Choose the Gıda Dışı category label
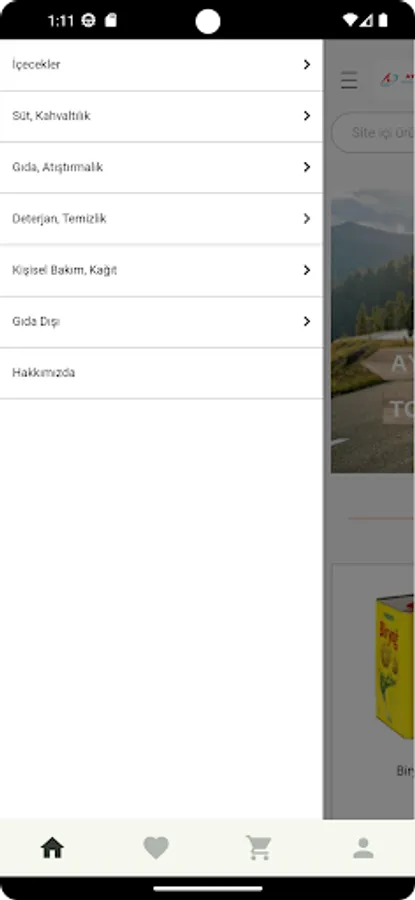This screenshot has height=900, width=415. click(x=36, y=321)
